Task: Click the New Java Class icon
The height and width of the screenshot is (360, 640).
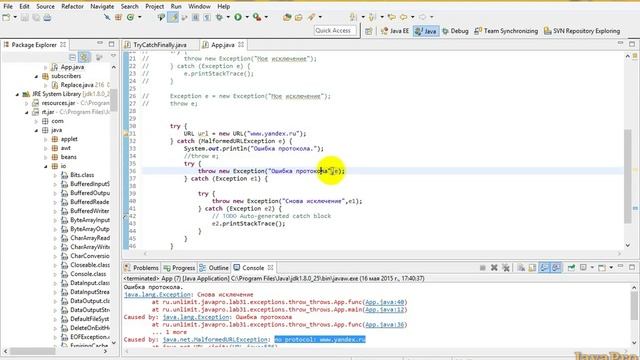Action: click(130, 17)
